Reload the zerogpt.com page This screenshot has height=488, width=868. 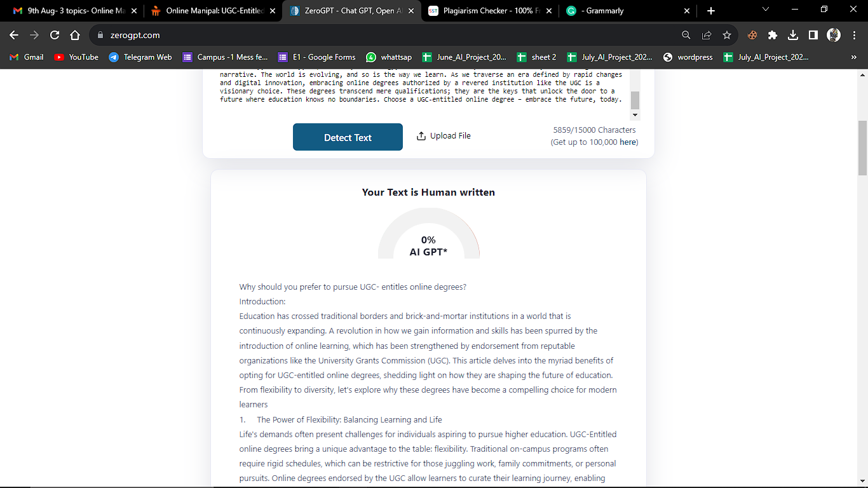tap(55, 35)
